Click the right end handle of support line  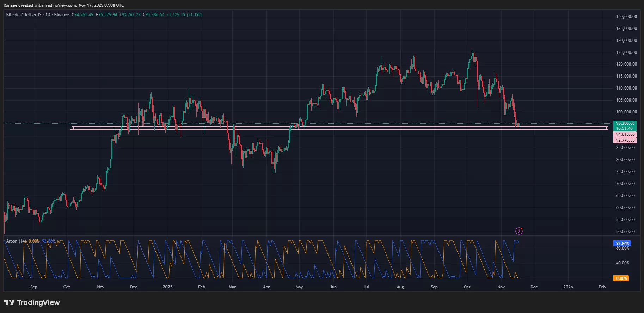click(607, 128)
